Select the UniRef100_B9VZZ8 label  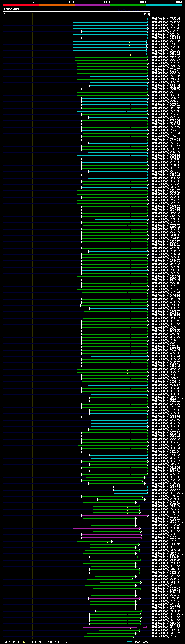(x=166, y=111)
